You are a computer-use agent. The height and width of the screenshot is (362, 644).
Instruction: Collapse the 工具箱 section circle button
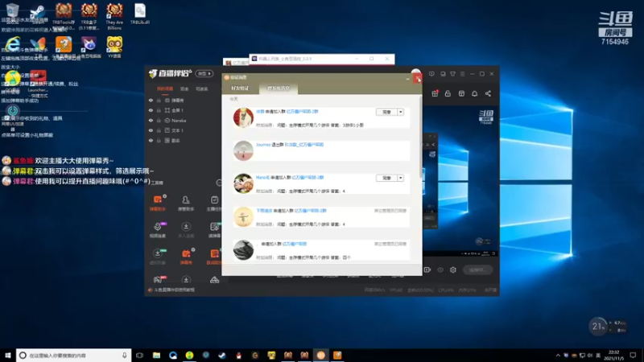[219, 183]
